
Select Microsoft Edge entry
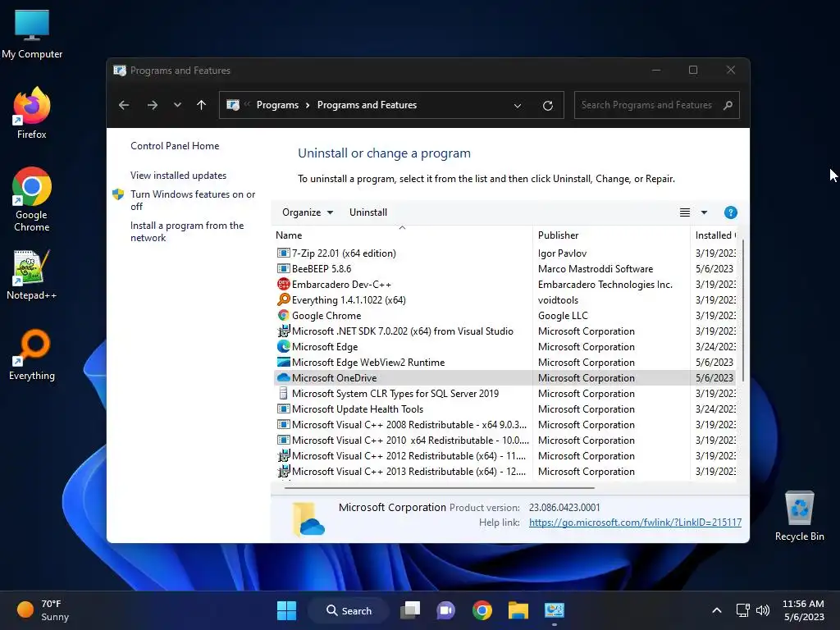coord(325,347)
